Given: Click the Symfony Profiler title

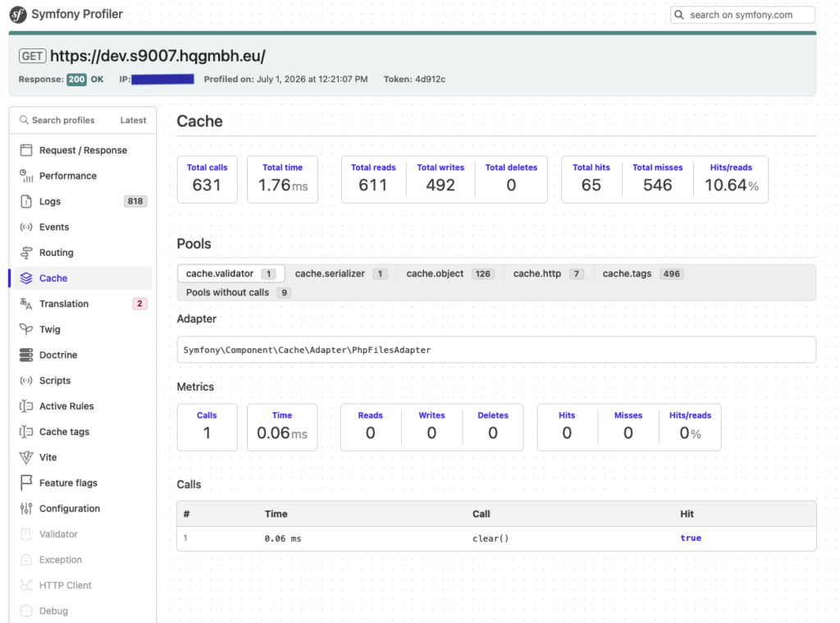Looking at the screenshot, I should (77, 15).
